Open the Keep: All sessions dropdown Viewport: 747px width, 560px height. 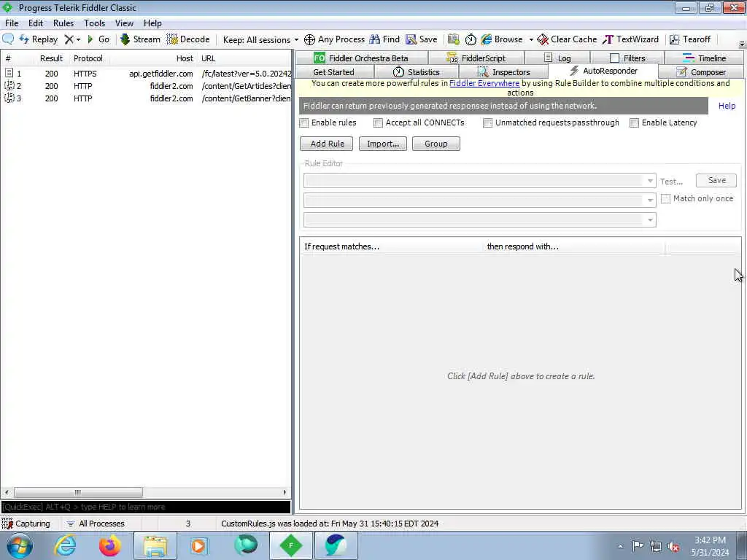(260, 39)
